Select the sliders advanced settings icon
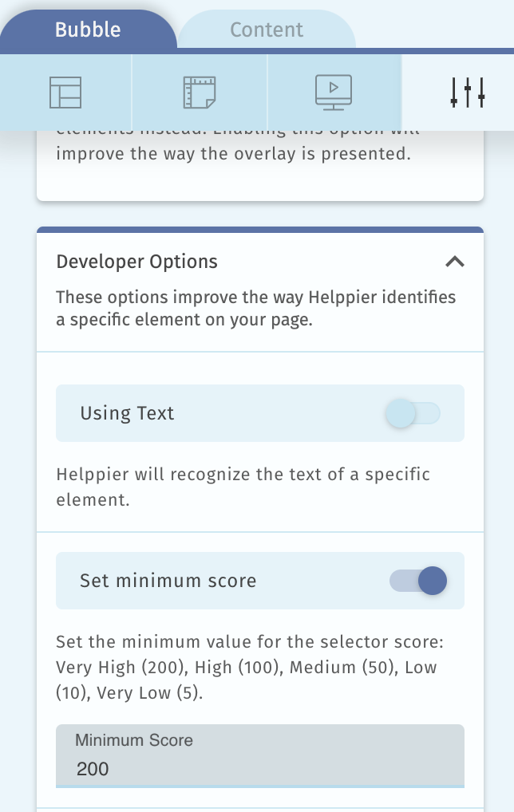514x812 pixels. (468, 93)
